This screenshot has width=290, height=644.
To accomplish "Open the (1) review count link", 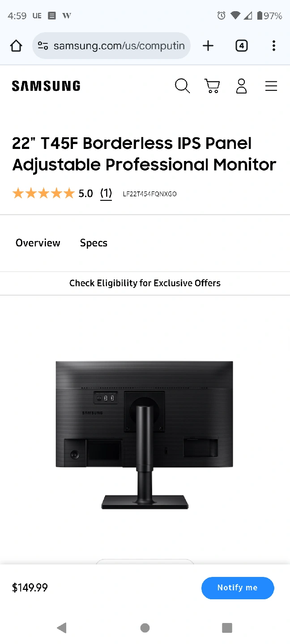I will point(106,193).
